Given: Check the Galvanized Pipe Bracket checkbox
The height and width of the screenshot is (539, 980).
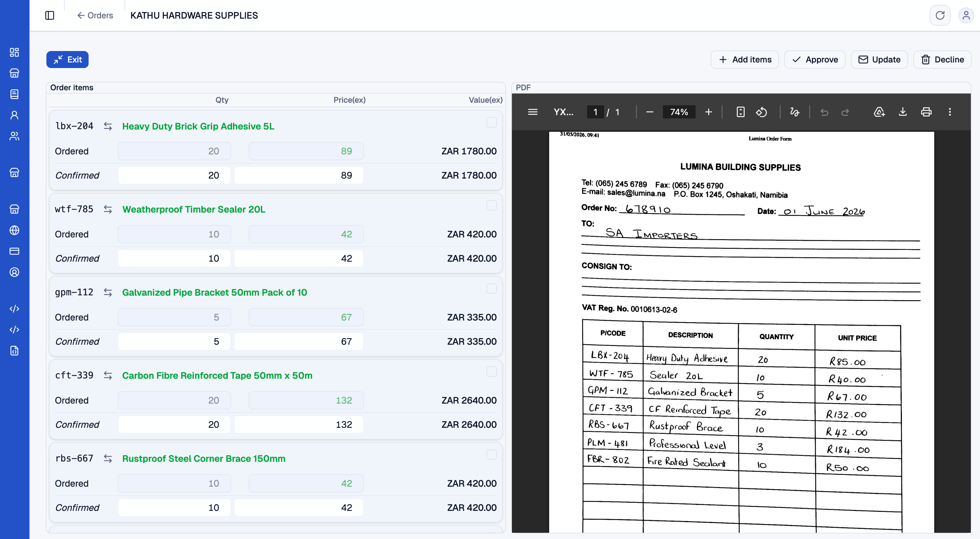Looking at the screenshot, I should coord(491,288).
